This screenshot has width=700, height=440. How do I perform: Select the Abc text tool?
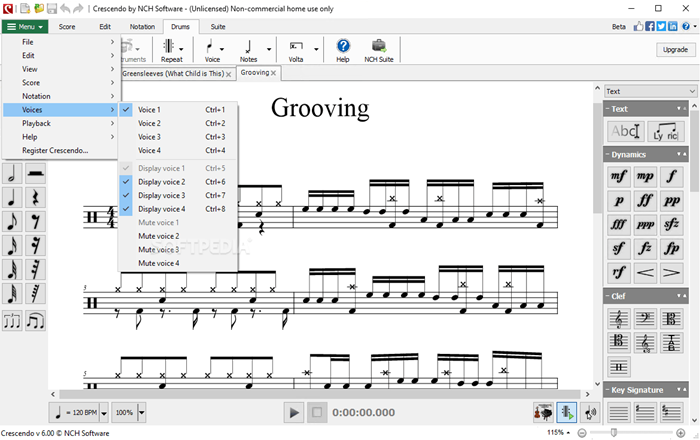[625, 131]
